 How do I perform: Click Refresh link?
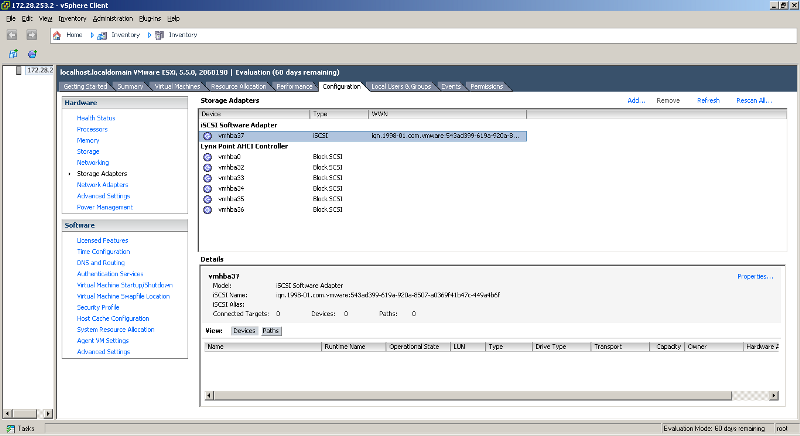(708, 100)
